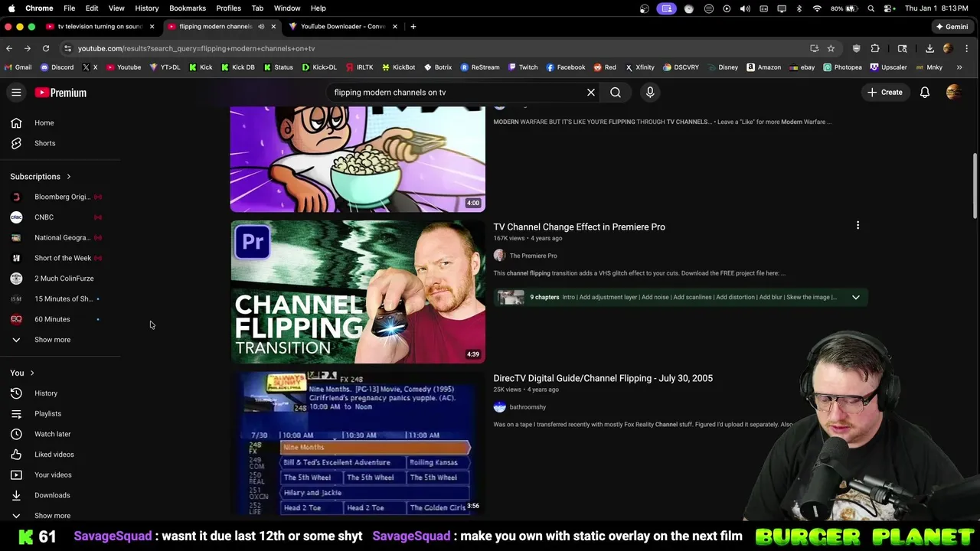Open the Twitch bookmark
Image resolution: width=980 pixels, height=551 pixels.
[523, 67]
